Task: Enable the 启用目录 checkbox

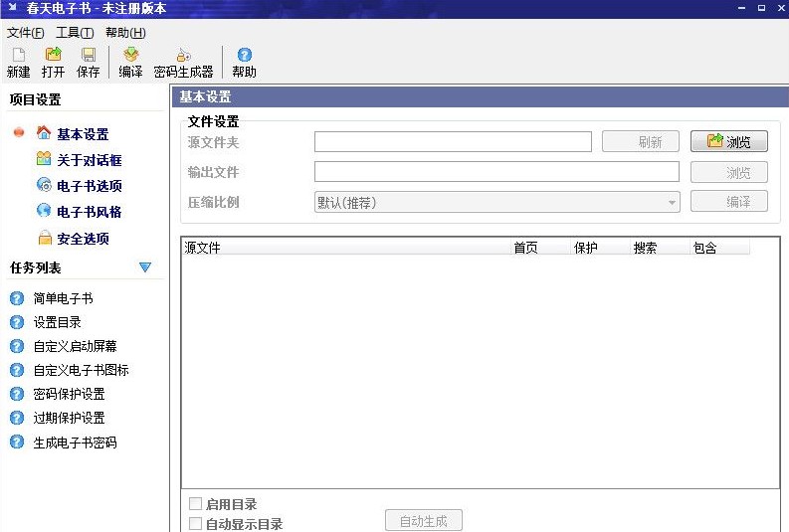Action: (195, 503)
